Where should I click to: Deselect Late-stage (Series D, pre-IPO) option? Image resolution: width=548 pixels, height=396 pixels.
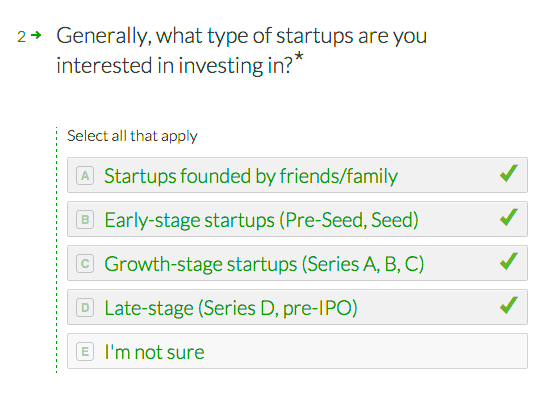[x=297, y=307]
